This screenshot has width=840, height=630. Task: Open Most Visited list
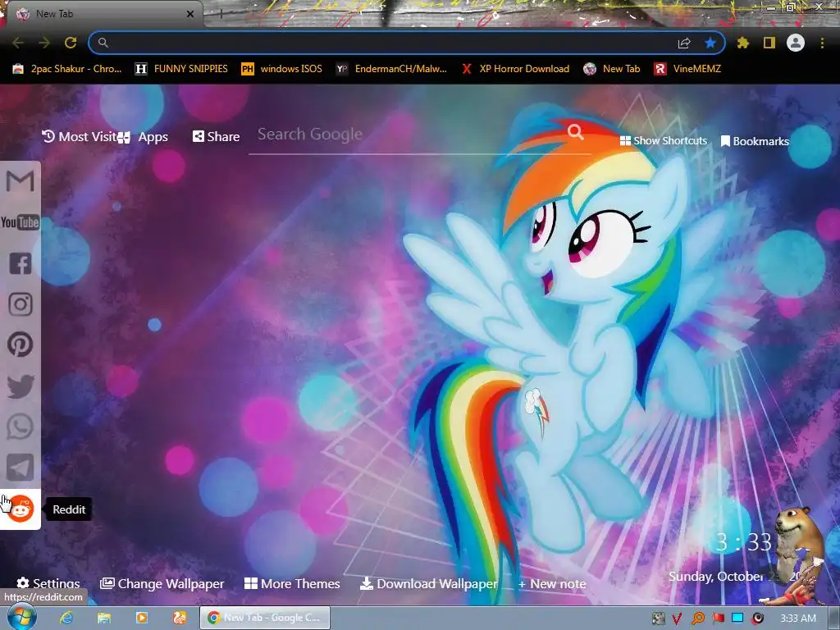tap(80, 137)
